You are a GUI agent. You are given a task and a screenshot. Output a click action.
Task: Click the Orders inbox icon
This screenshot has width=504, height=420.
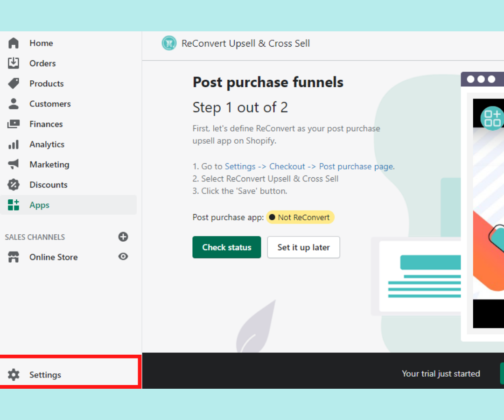tap(14, 63)
